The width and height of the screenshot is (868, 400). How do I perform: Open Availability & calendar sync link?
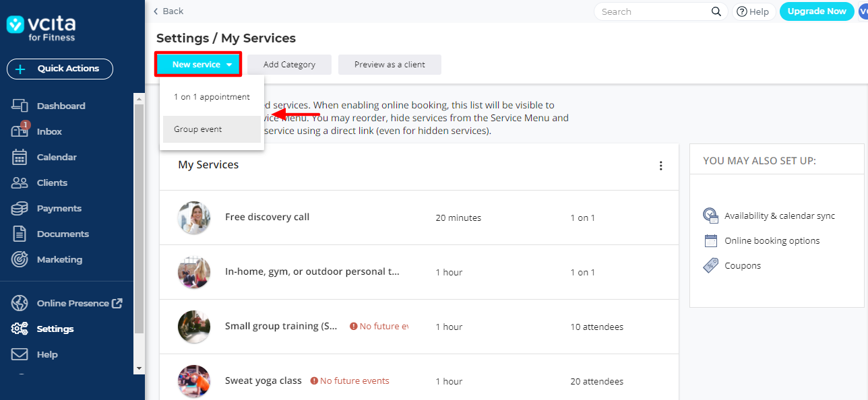click(x=779, y=215)
